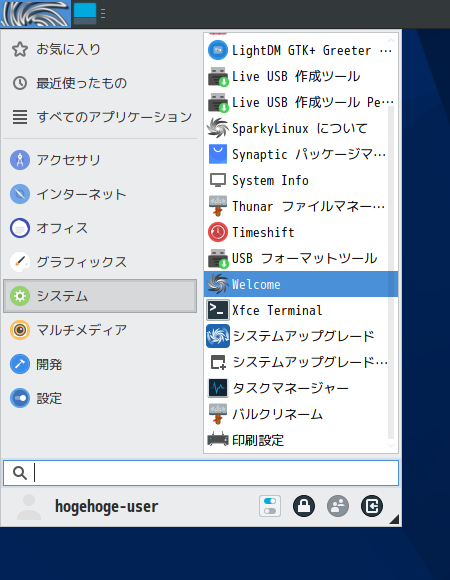This screenshot has width=450, height=580.
Task: Click the panel handle dots next to the desktop icon
Action: pyautogui.click(x=103, y=14)
